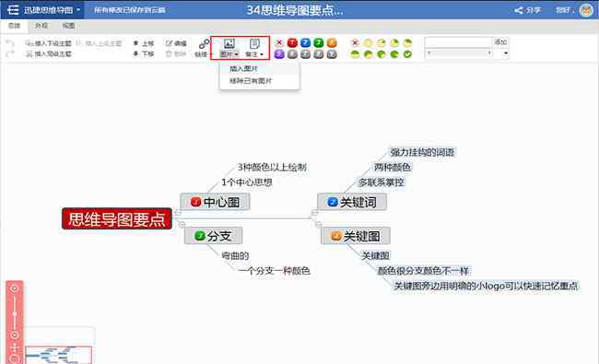Click the link (链接) chain icon
599x364 pixels.
point(204,44)
